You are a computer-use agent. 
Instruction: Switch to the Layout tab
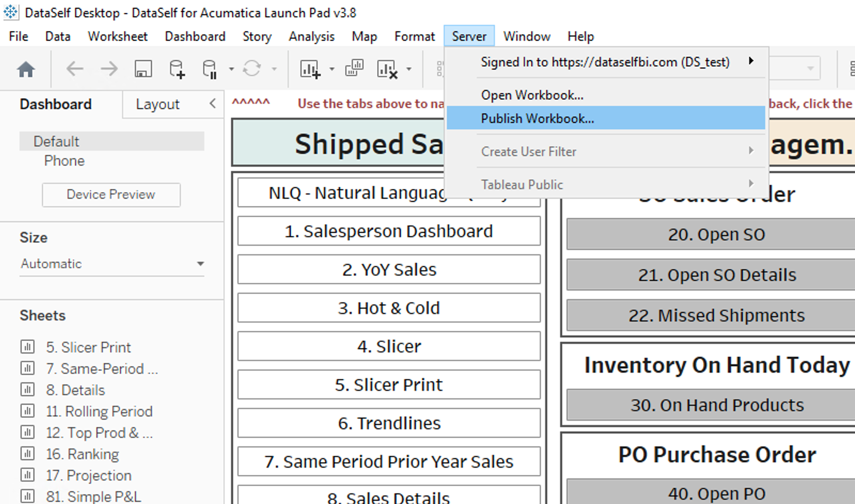pos(157,104)
